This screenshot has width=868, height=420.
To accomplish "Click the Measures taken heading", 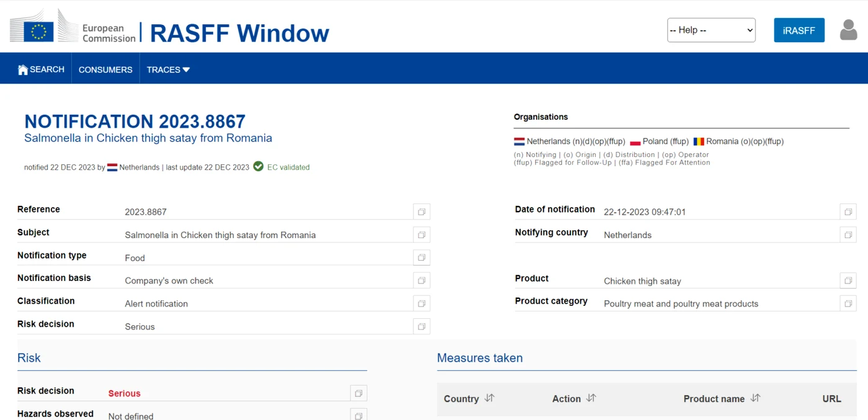I will click(480, 358).
